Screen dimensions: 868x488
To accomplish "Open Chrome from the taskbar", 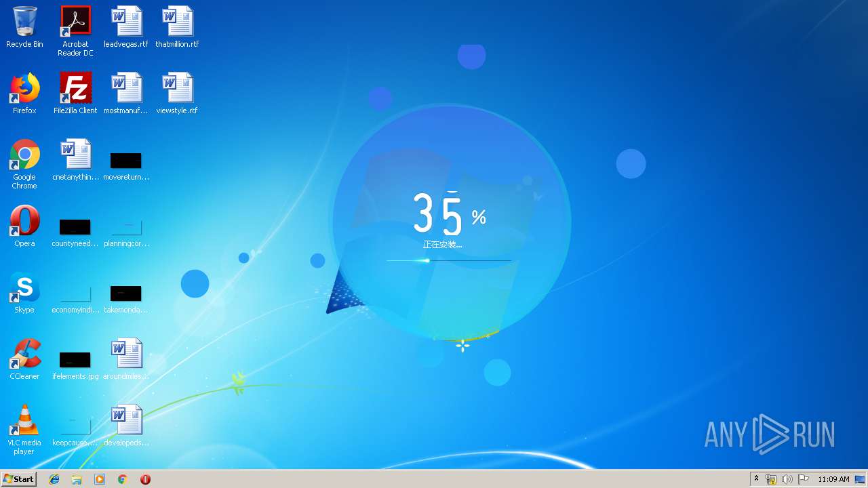I will (122, 479).
